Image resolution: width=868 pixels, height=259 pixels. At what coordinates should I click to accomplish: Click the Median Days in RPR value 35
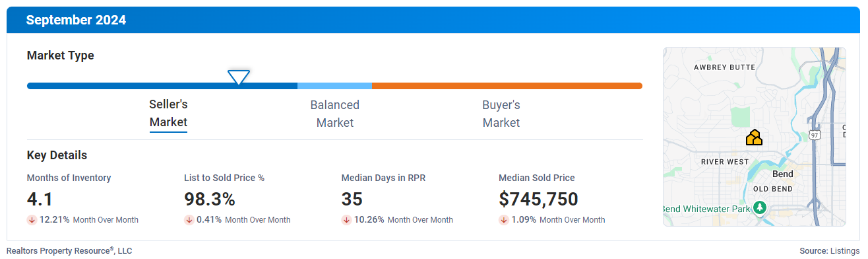tap(352, 199)
